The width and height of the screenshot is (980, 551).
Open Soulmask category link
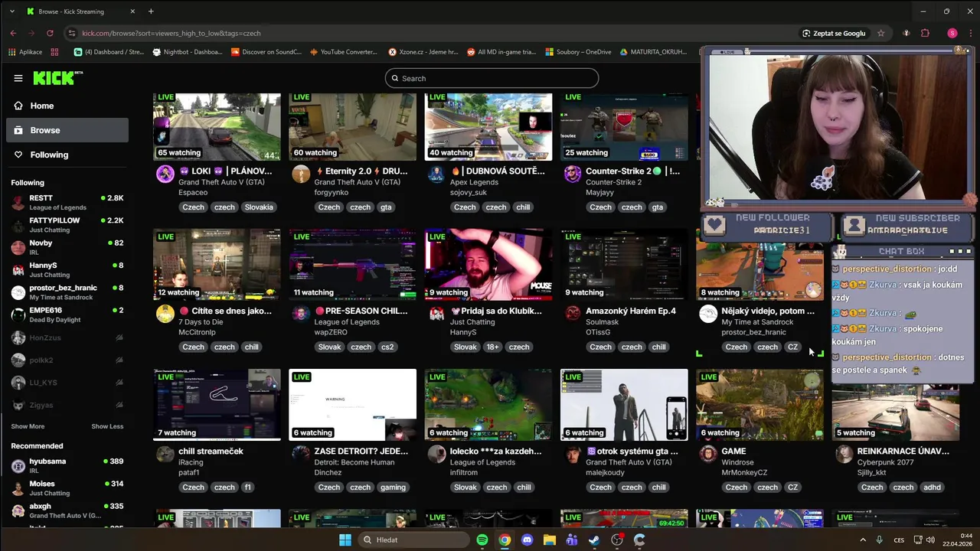point(602,322)
